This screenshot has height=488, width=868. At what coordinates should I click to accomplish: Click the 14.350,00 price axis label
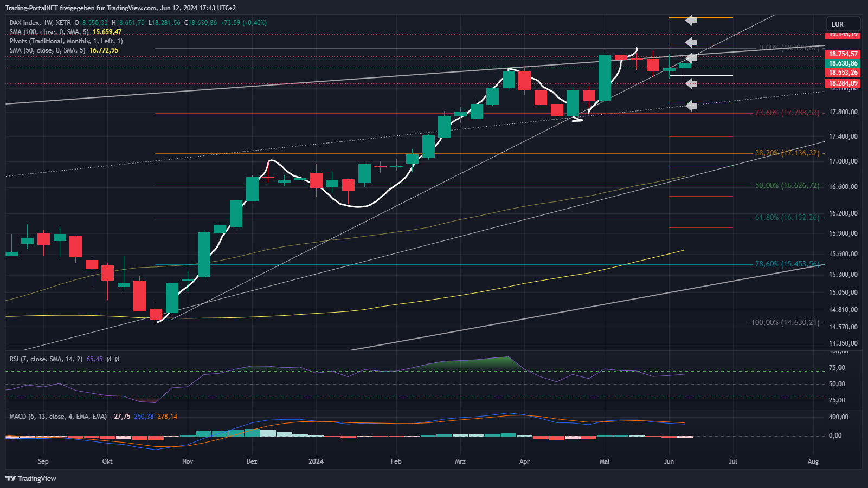(843, 343)
